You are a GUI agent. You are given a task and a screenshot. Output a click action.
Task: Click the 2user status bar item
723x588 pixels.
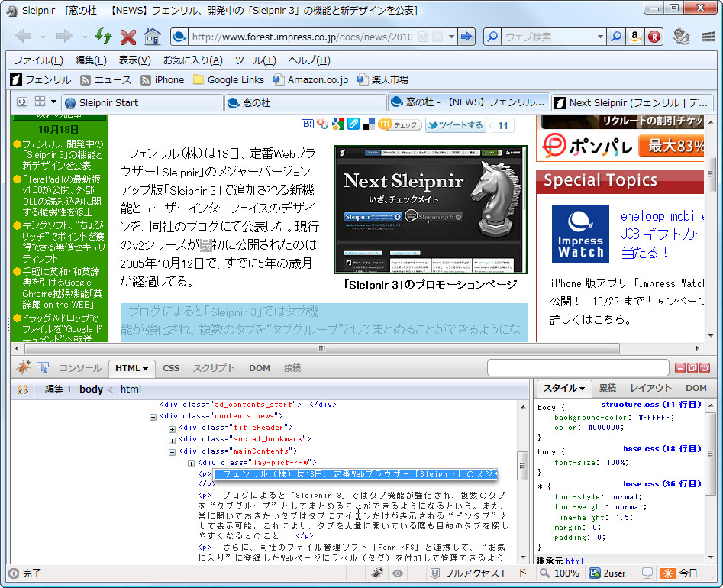[607, 573]
